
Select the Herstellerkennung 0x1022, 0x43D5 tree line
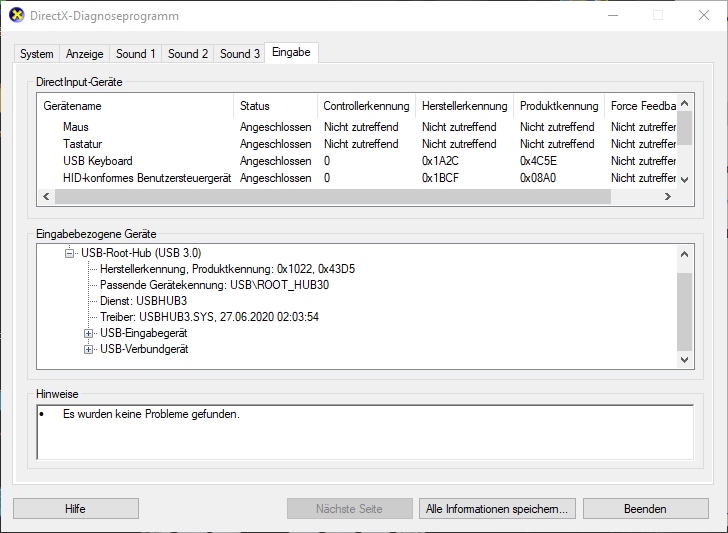[228, 269]
